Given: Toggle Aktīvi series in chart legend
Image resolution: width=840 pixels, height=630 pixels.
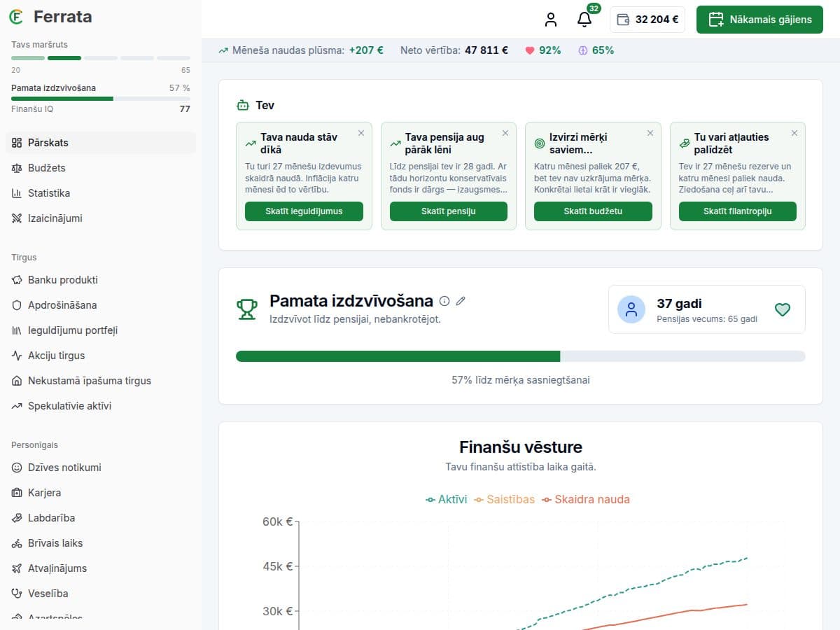Looking at the screenshot, I should click(x=446, y=499).
